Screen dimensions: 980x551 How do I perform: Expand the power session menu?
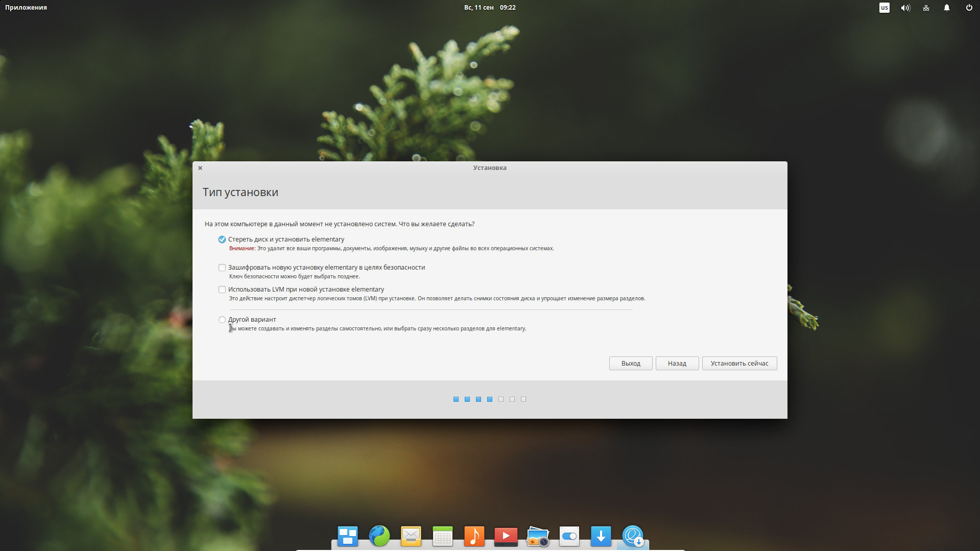pyautogui.click(x=969, y=8)
